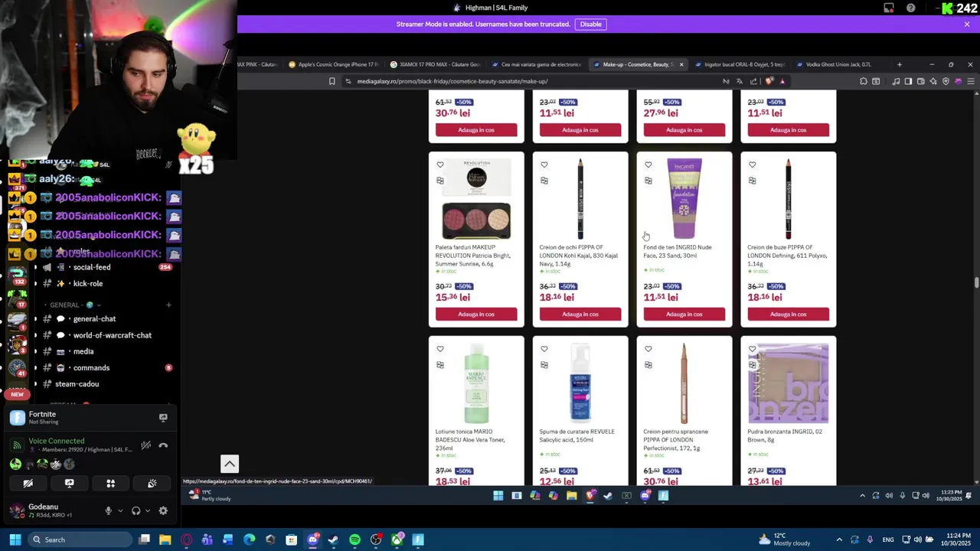Image resolution: width=980 pixels, height=551 pixels.
Task: Close the Make-up Cosmetice browser tab
Action: 681,64
